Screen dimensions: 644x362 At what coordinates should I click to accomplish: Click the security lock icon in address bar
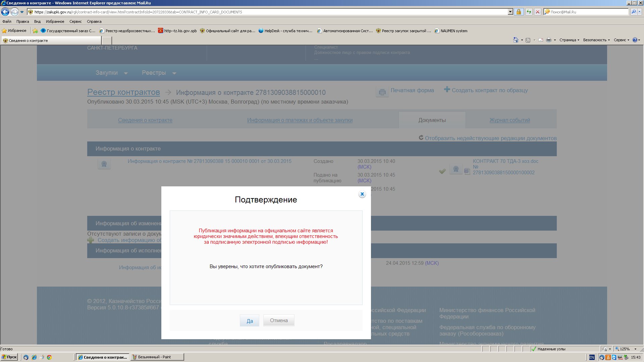(x=519, y=12)
